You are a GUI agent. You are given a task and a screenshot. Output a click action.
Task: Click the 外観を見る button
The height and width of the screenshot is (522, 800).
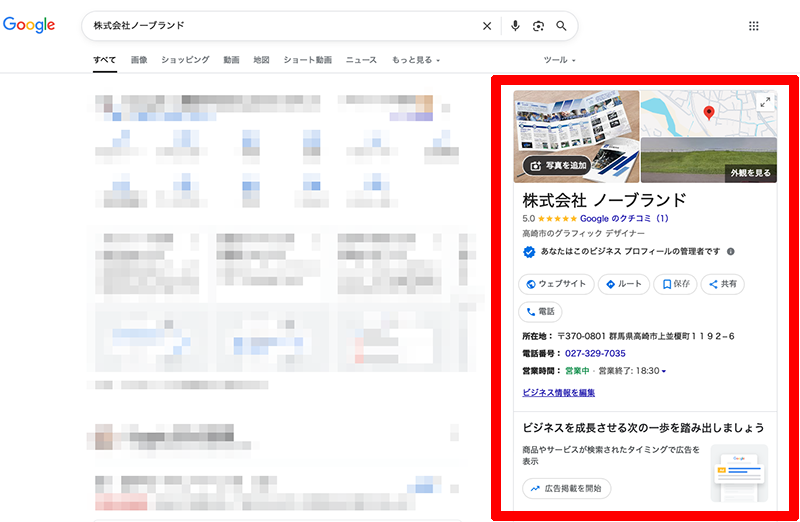tap(751, 173)
